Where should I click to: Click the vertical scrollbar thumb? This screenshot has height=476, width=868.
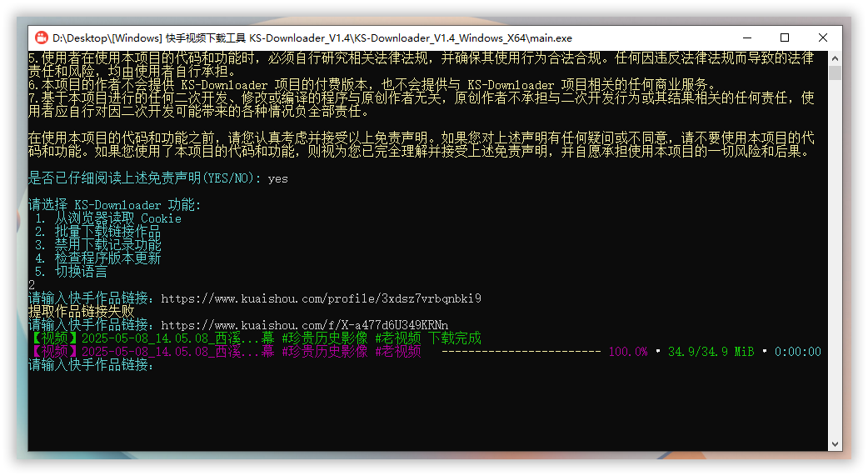coord(835,73)
